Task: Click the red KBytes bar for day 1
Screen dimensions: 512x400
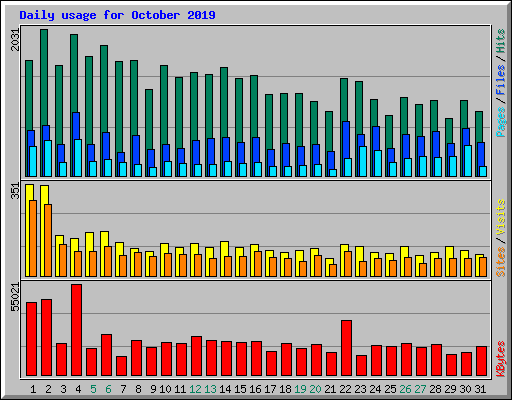Action: tap(31, 339)
